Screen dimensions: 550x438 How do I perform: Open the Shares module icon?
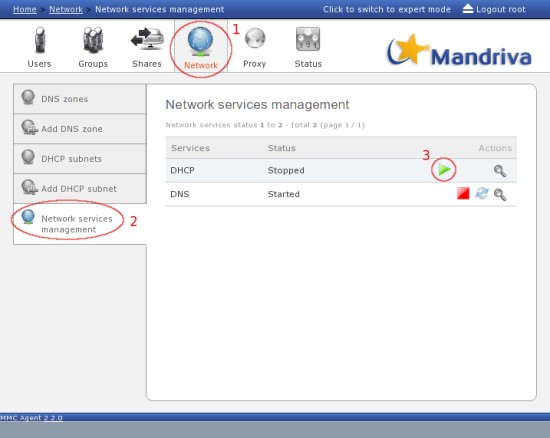[x=147, y=39]
